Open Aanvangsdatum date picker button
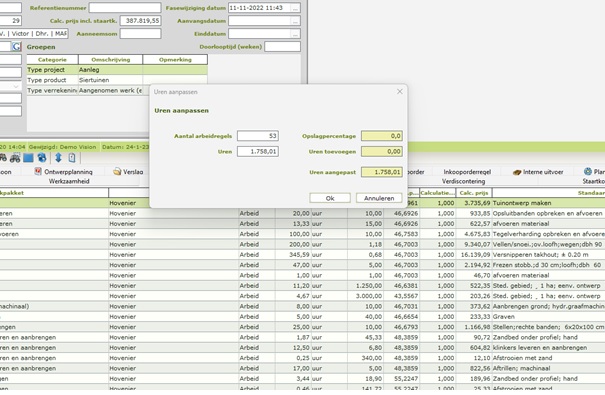 pyautogui.click(x=295, y=21)
